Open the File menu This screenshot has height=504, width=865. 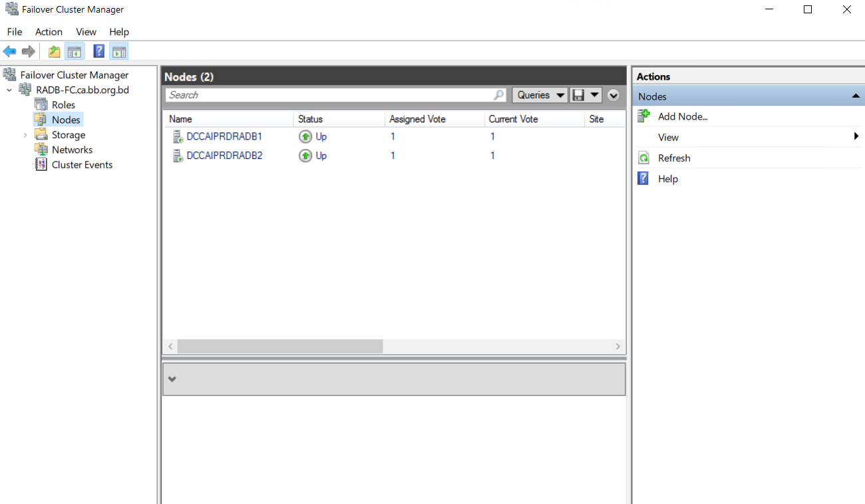(x=15, y=32)
